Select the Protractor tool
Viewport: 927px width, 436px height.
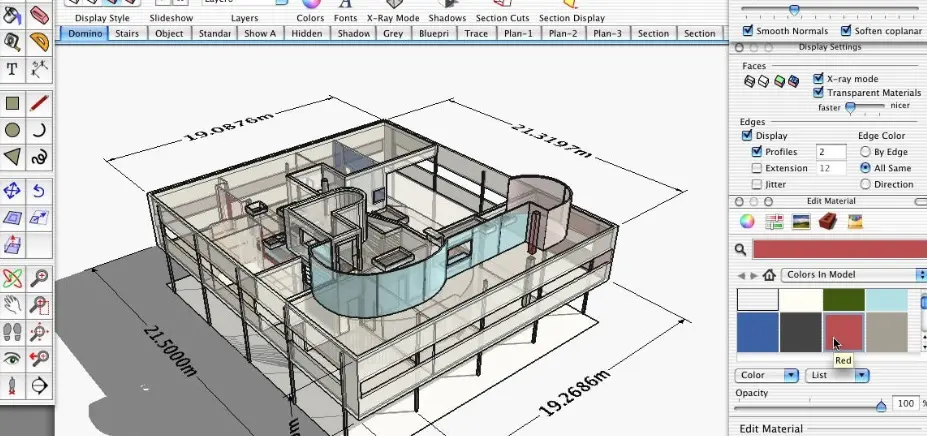click(x=40, y=41)
